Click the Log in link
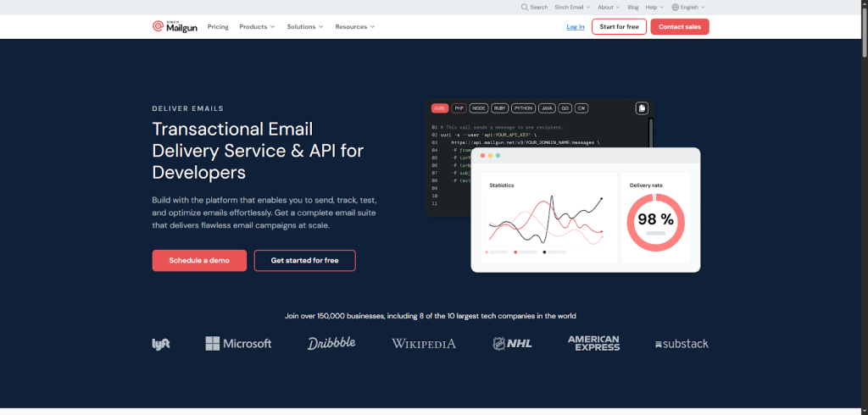868x415 pixels. click(576, 27)
